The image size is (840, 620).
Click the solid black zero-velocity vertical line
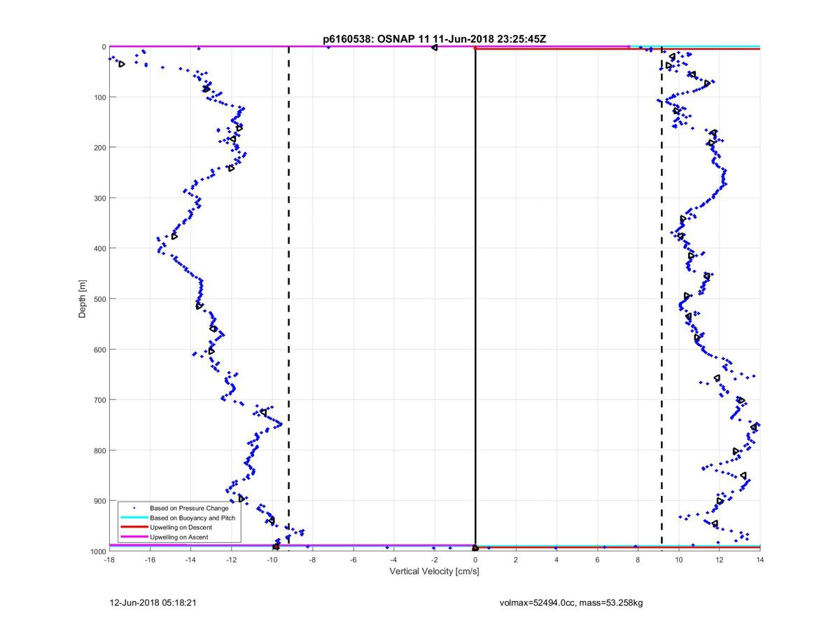pyautogui.click(x=475, y=299)
